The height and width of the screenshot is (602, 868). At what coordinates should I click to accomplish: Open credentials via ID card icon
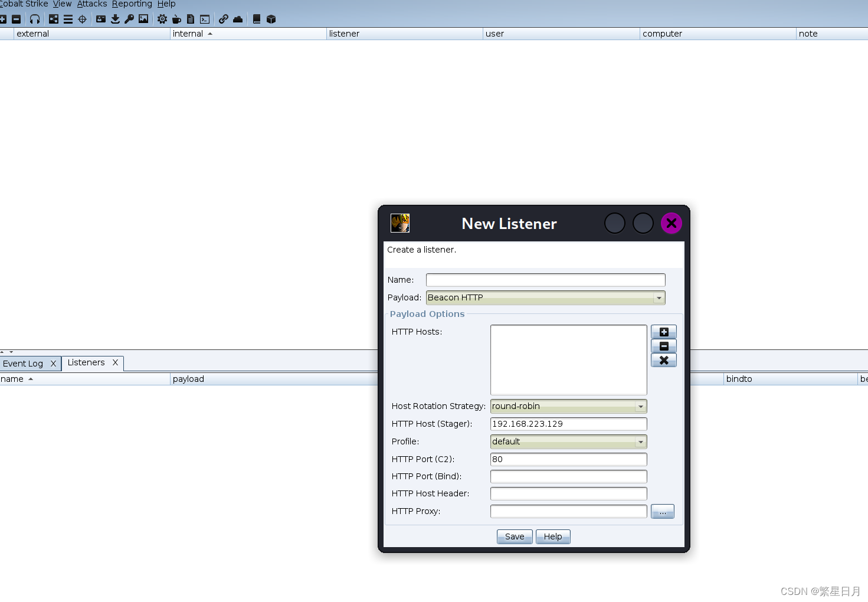(101, 19)
